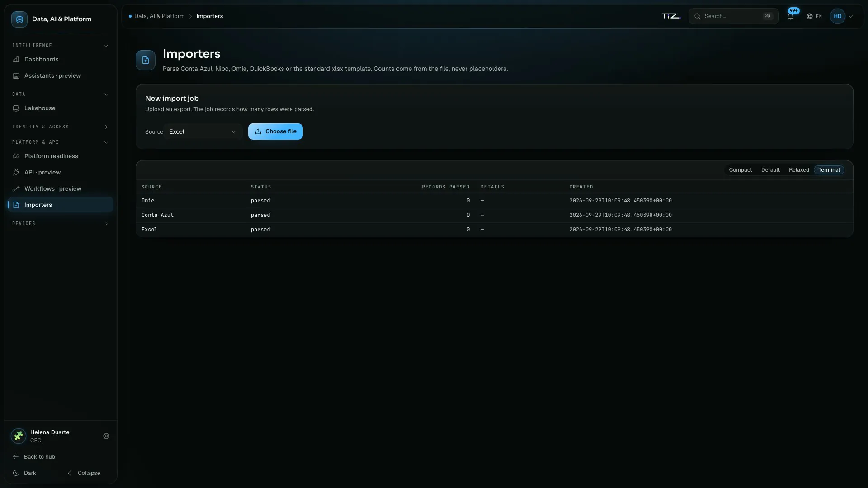Viewport: 868px width, 488px height.
Task: Open user settings gear icon
Action: (x=106, y=436)
